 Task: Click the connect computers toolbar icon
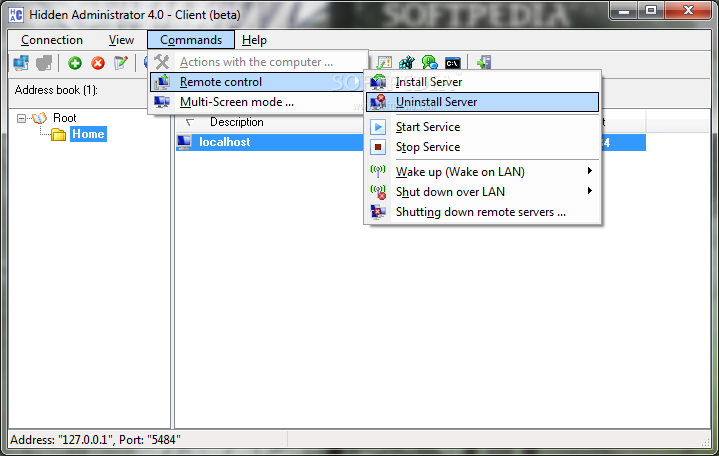[x=21, y=63]
